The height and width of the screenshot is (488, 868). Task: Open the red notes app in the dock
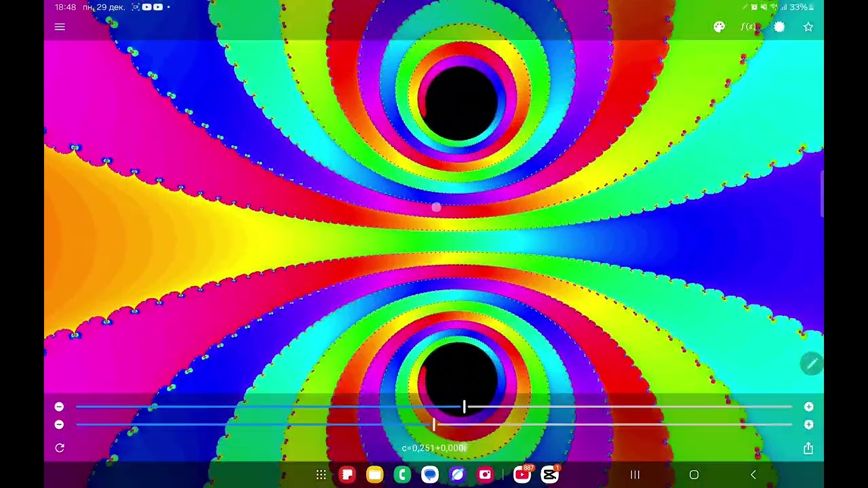347,475
